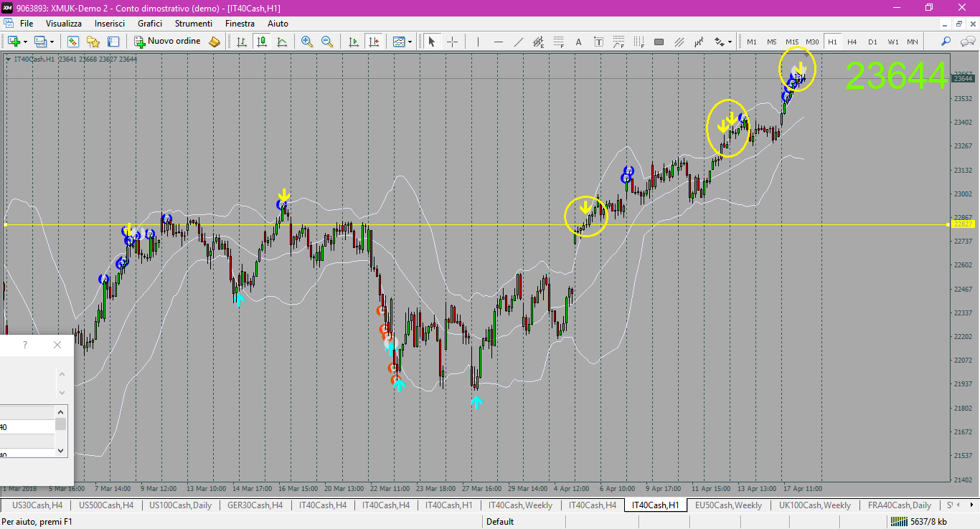Expand the arrows objects dropdown

730,42
